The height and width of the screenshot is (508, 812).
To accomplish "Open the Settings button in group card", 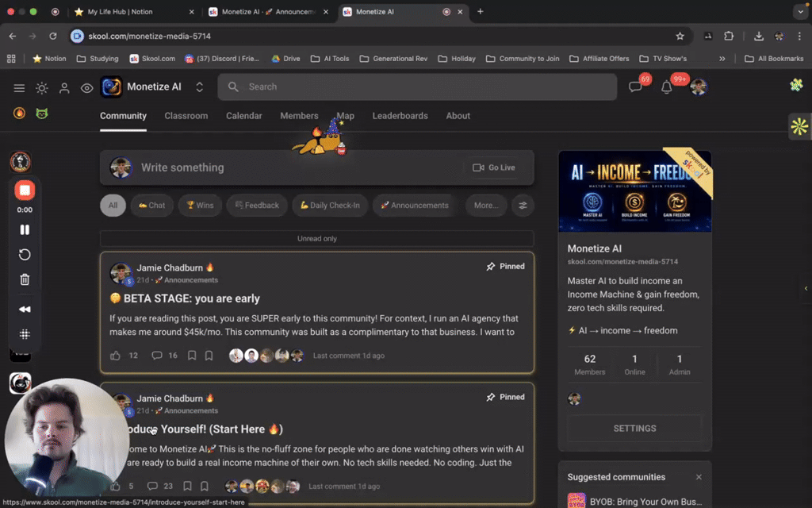I will [x=635, y=428].
